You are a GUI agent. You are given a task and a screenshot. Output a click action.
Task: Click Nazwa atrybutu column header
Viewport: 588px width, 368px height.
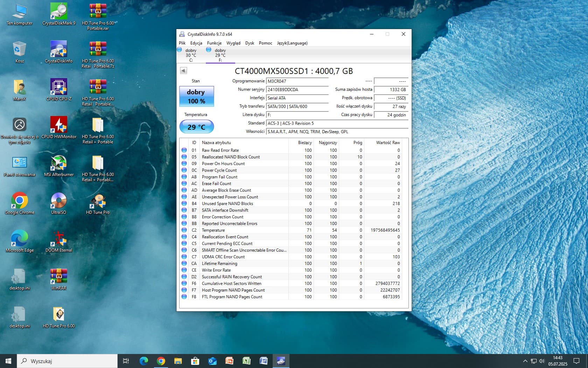point(244,143)
